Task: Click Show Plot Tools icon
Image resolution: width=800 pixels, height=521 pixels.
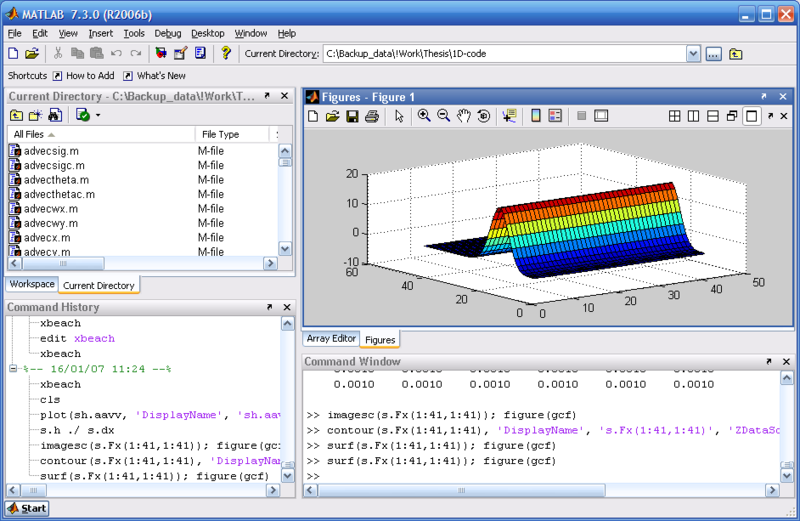Action: pos(601,116)
